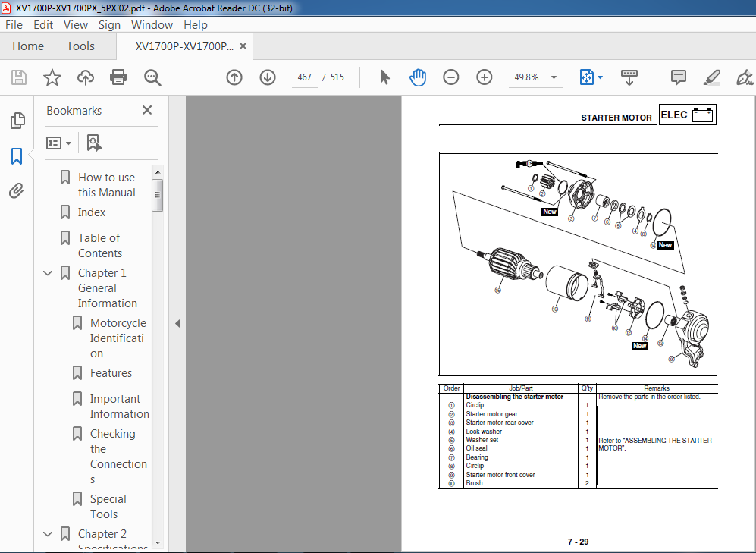Go to previous page arrow icon
Screen dimensions: 756x553
pos(234,77)
